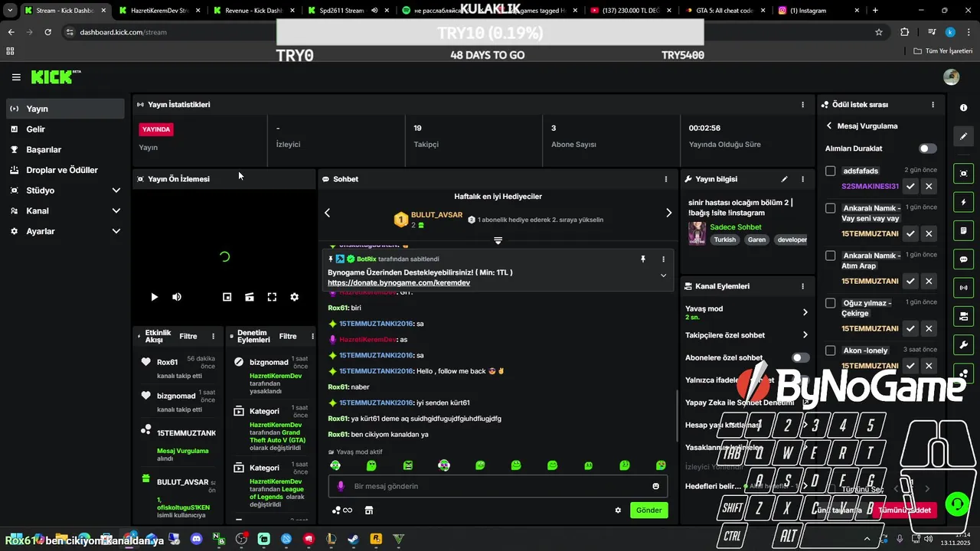Play the stream preview
This screenshot has height=551, width=980.
click(154, 297)
